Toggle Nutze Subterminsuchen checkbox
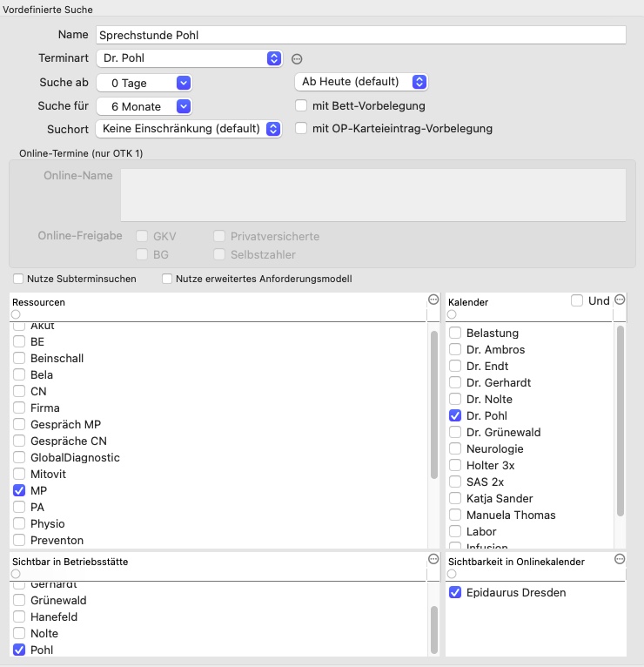The image size is (644, 667). (18, 279)
